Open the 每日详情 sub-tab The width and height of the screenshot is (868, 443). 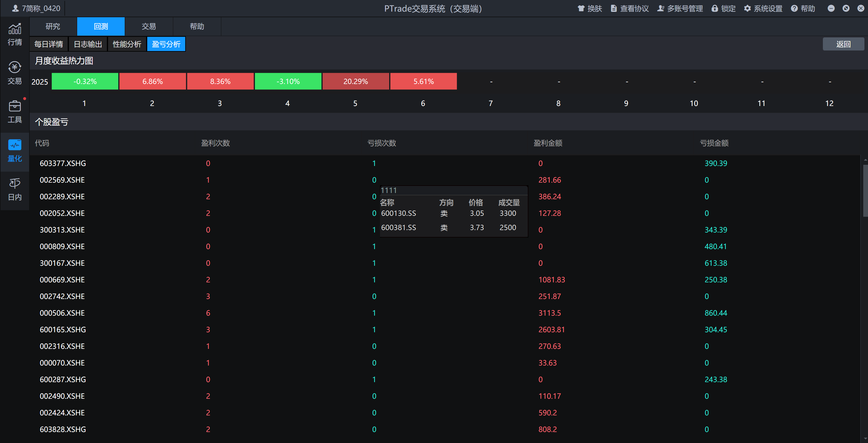(x=48, y=44)
